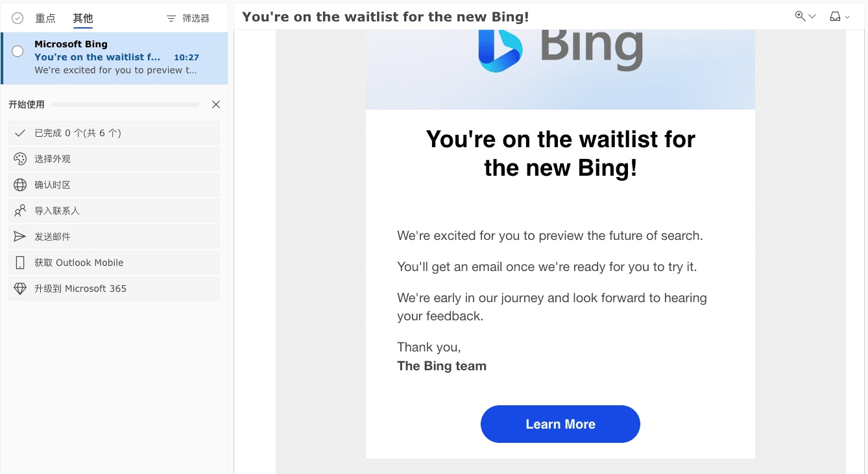Switch to the 重点 tab

tap(45, 18)
